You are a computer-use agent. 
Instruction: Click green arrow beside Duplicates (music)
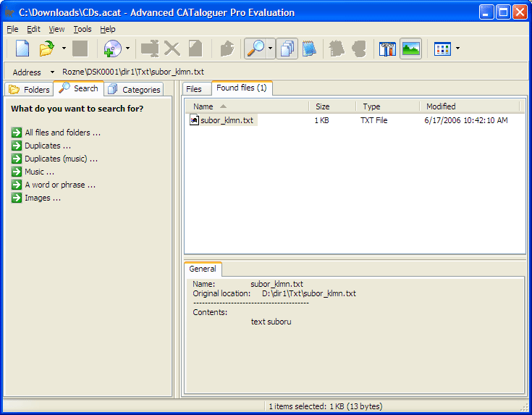tap(16, 159)
